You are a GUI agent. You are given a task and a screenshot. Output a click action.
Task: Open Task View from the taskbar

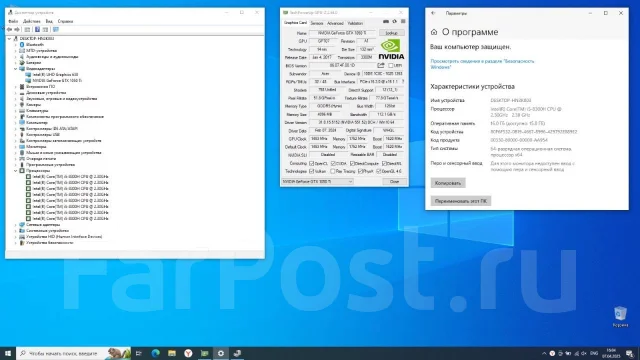click(x=139, y=353)
